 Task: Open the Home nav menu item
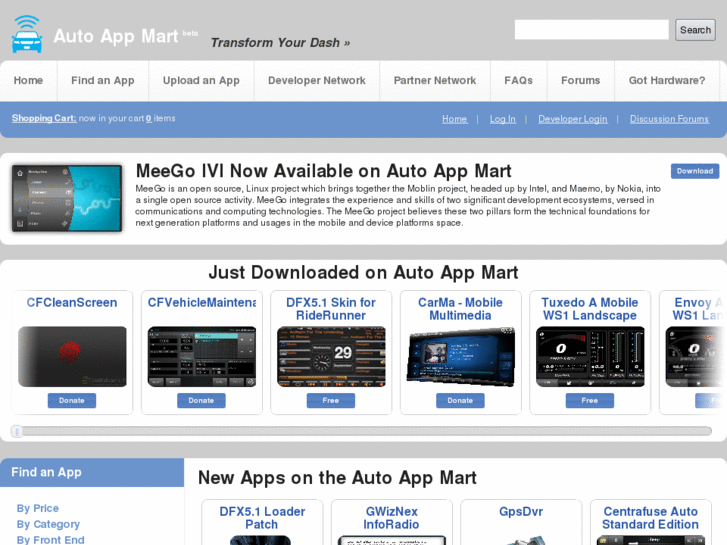pos(28,81)
